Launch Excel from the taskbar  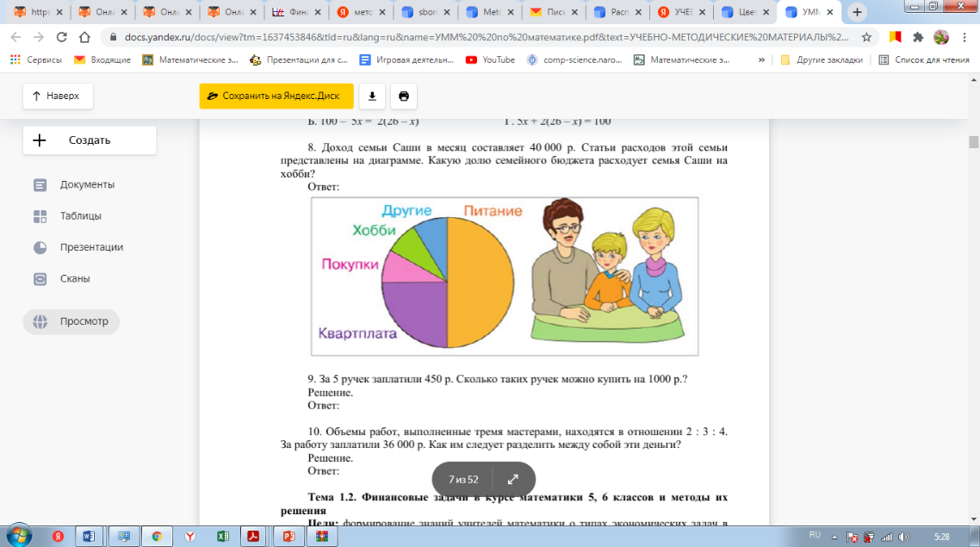[221, 536]
